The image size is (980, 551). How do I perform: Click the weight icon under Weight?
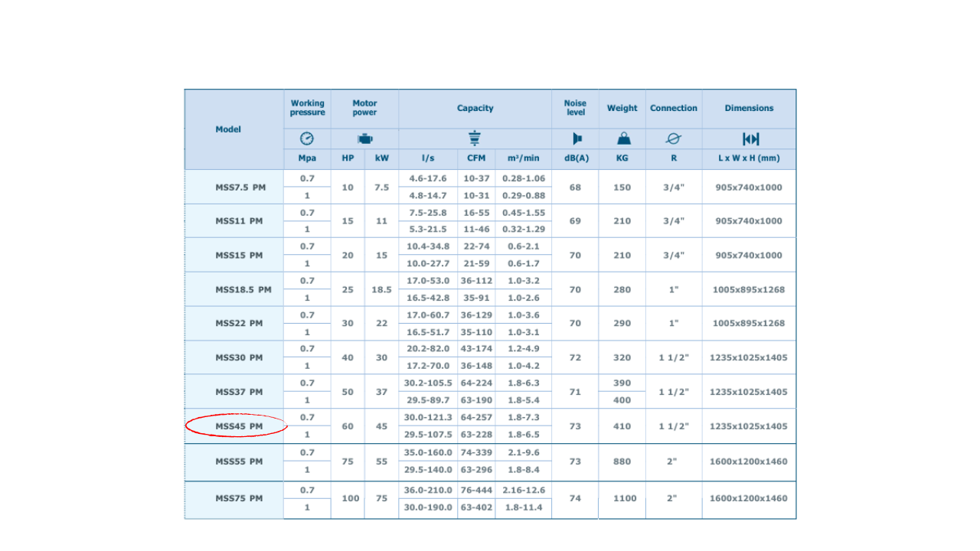(x=622, y=139)
